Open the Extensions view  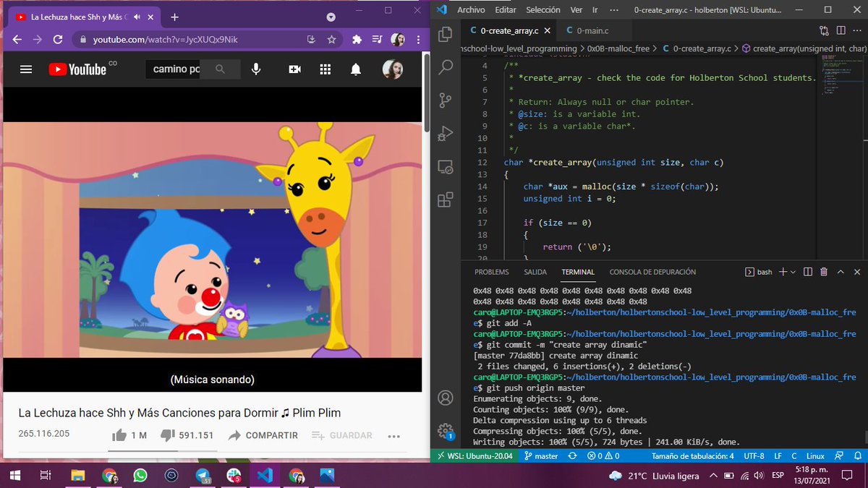pyautogui.click(x=446, y=200)
